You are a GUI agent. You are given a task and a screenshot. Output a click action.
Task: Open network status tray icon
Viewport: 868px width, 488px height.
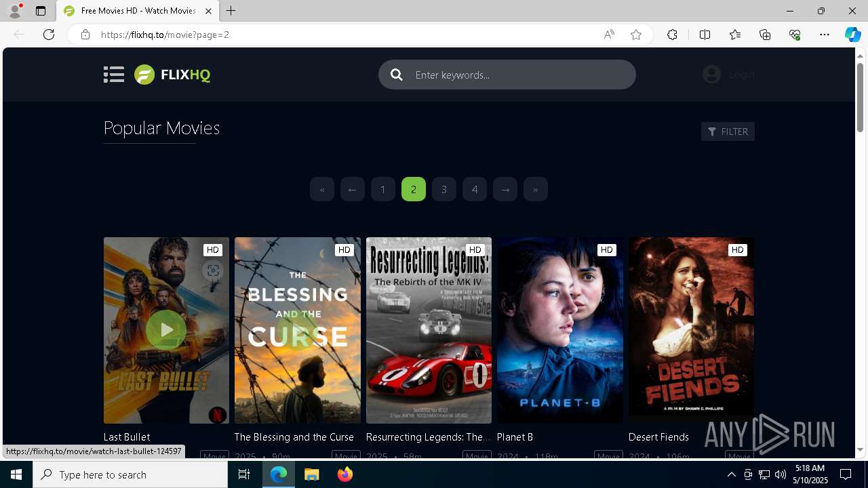pyautogui.click(x=764, y=474)
